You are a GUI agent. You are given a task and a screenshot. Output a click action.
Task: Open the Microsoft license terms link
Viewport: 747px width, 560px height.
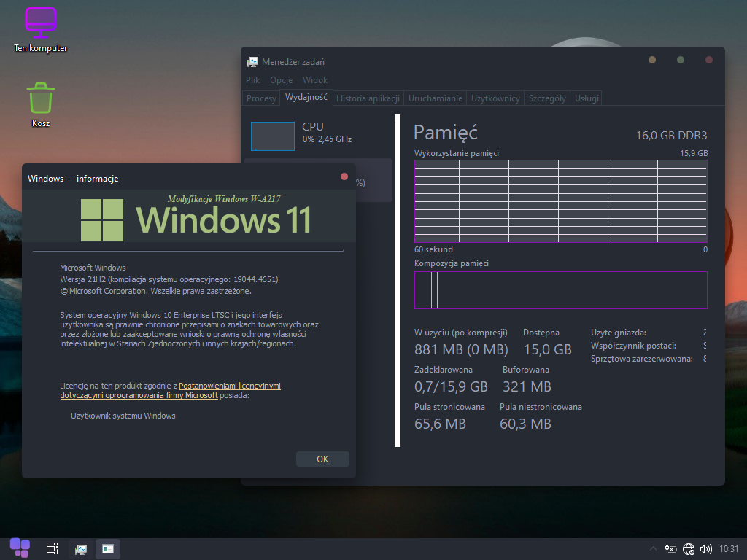tap(229, 386)
